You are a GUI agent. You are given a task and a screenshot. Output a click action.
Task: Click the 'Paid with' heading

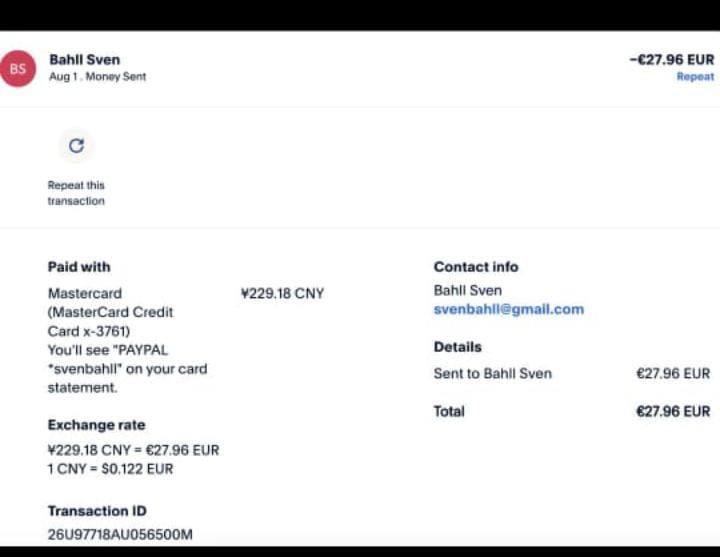[x=79, y=267]
